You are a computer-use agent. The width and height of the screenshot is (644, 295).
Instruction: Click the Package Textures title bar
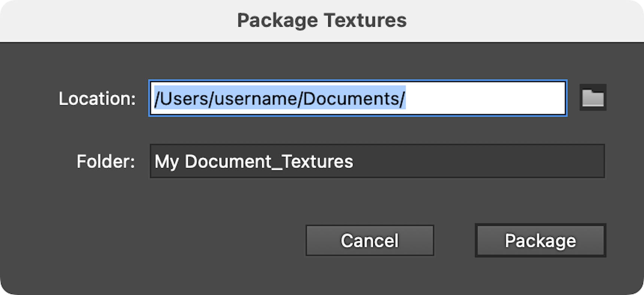pos(321,20)
